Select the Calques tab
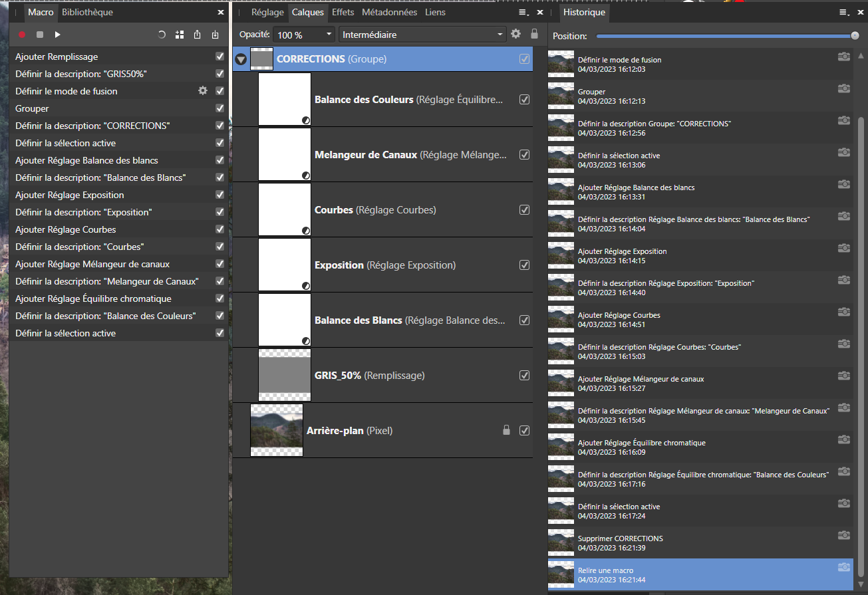Viewport: 868px width, 595px height. pyautogui.click(x=308, y=12)
